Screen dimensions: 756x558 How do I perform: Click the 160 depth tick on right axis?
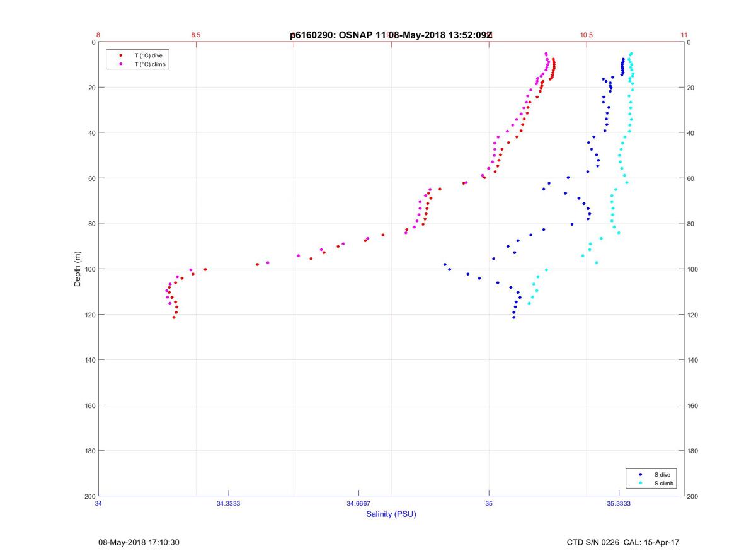[x=692, y=405]
